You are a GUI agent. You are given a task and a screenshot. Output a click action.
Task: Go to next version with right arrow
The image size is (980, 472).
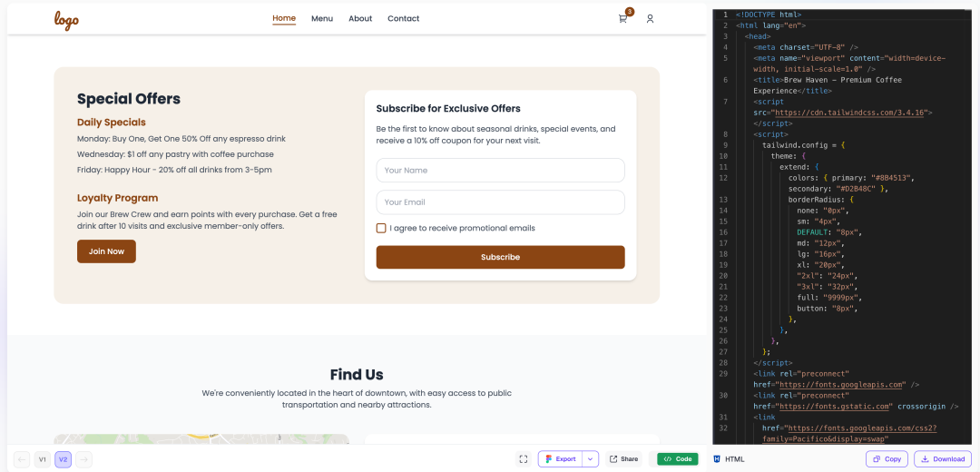(x=83, y=459)
